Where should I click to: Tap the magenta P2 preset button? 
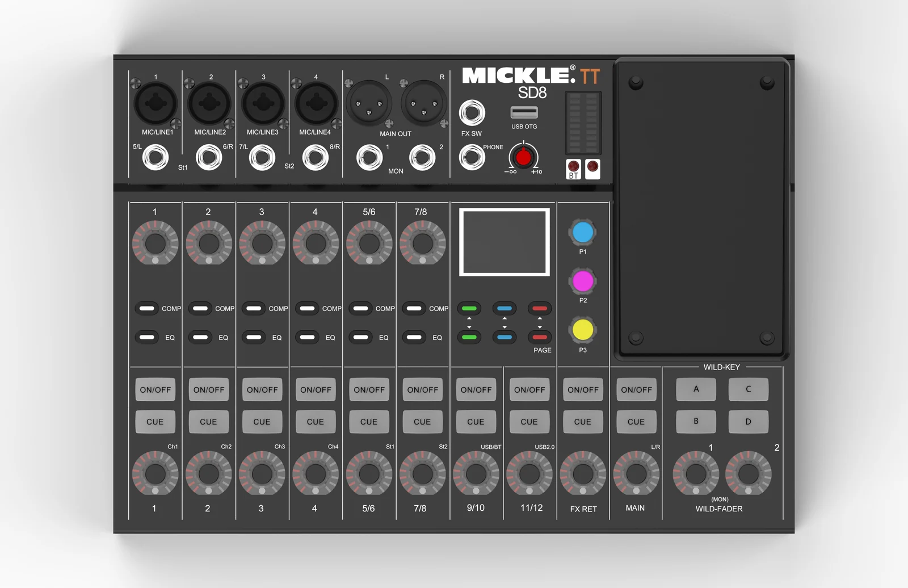[583, 281]
